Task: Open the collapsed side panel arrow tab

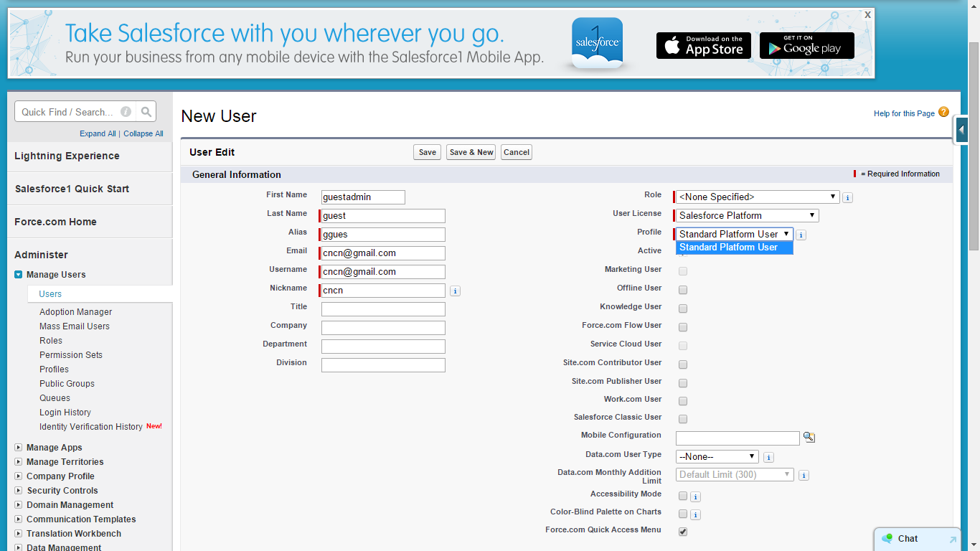Action: pyautogui.click(x=961, y=130)
